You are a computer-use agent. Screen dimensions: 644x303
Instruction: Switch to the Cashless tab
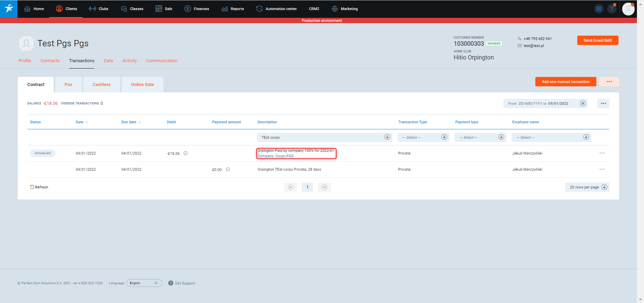(102, 85)
